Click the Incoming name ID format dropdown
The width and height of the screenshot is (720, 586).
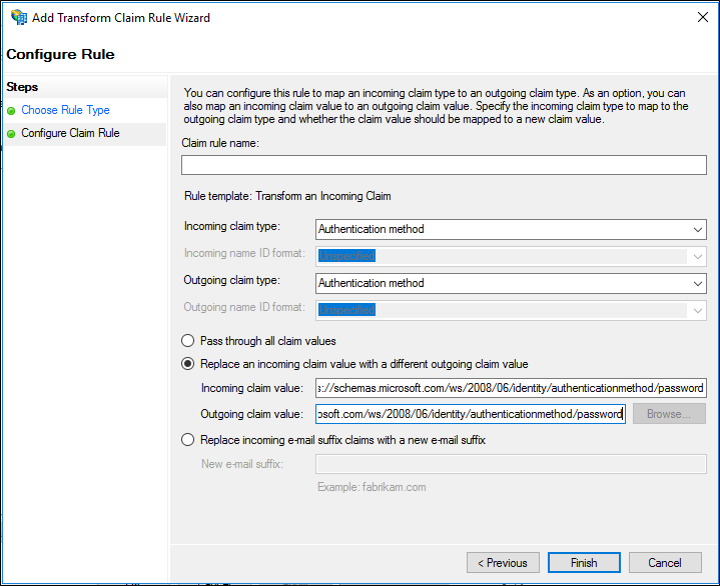click(510, 256)
